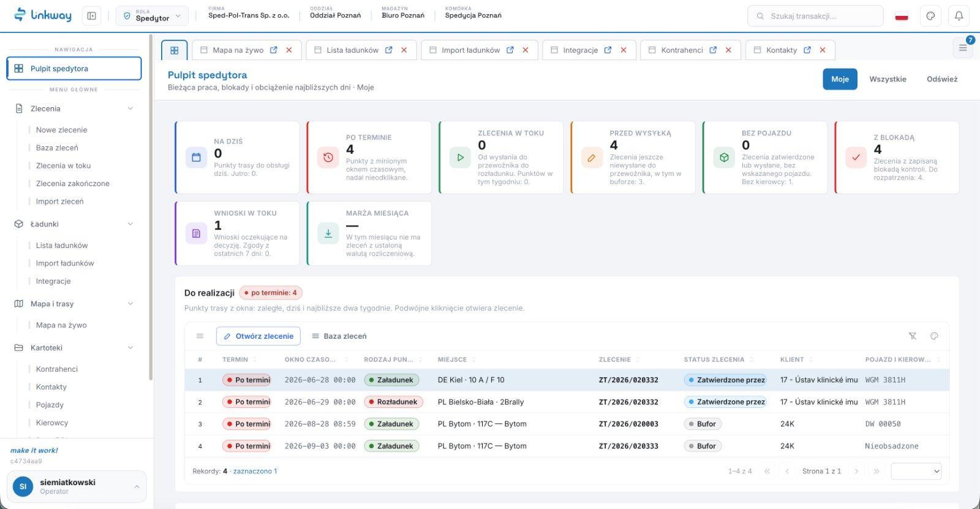Focus the Szukaj transakcji search field

(815, 16)
